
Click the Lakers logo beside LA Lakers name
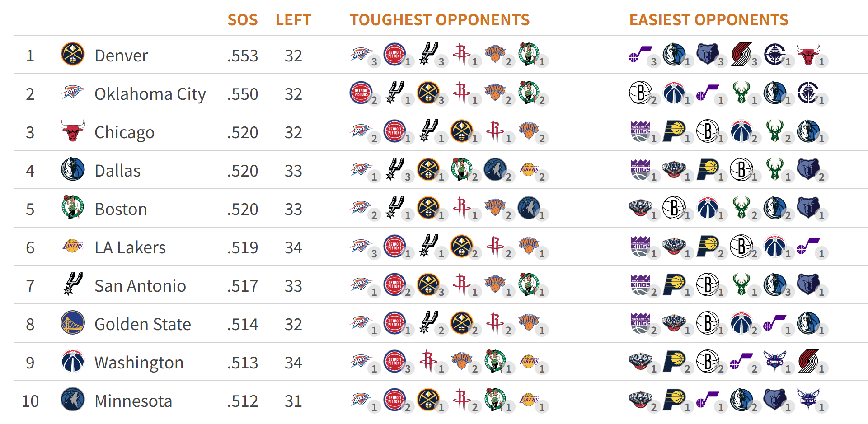tap(72, 246)
